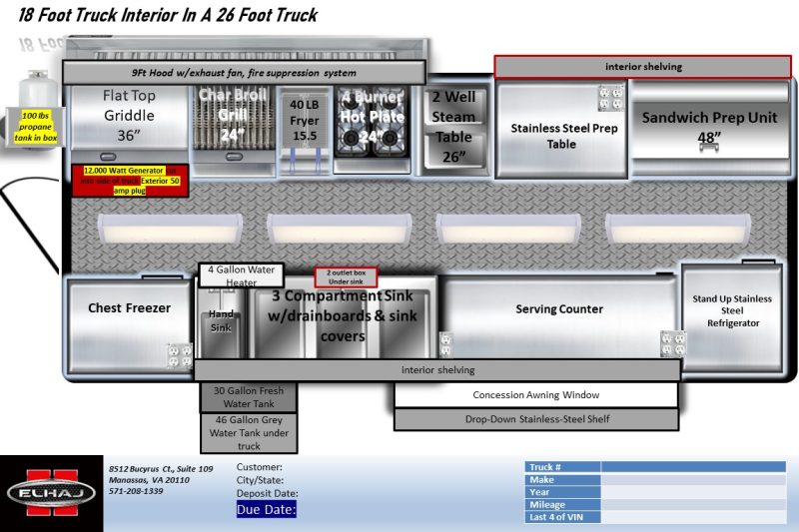Click the Truck # label cell
The image size is (799, 532).
coord(562,467)
